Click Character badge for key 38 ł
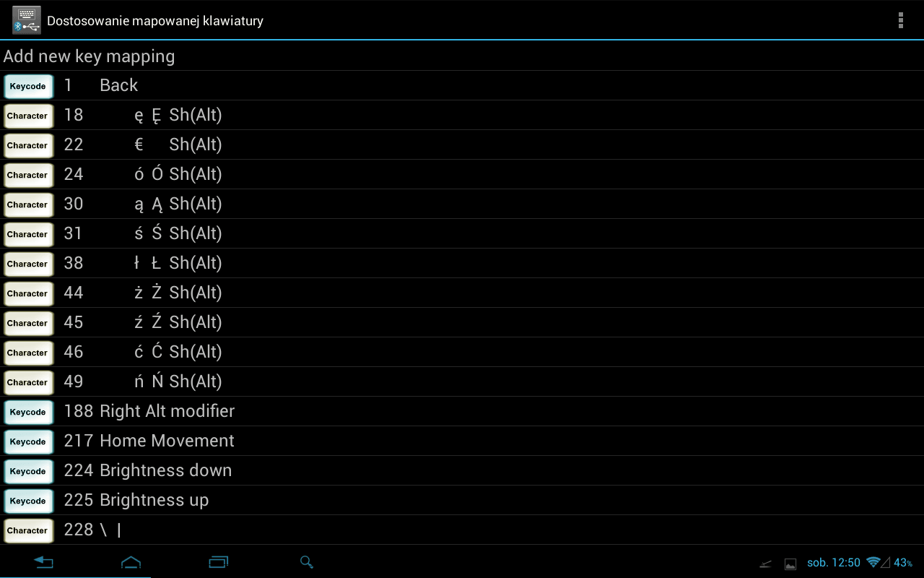Screen dimensions: 924x578 [x=28, y=264]
